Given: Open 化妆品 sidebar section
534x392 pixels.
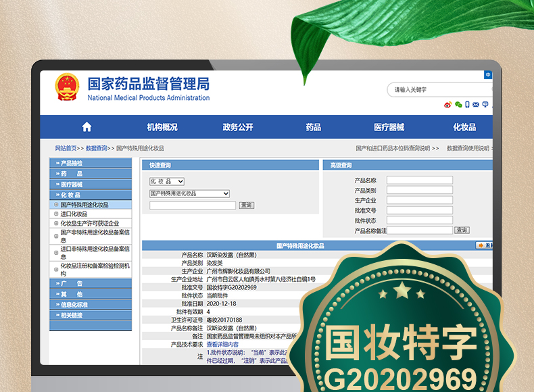Looking at the screenshot, I should pyautogui.click(x=91, y=195).
